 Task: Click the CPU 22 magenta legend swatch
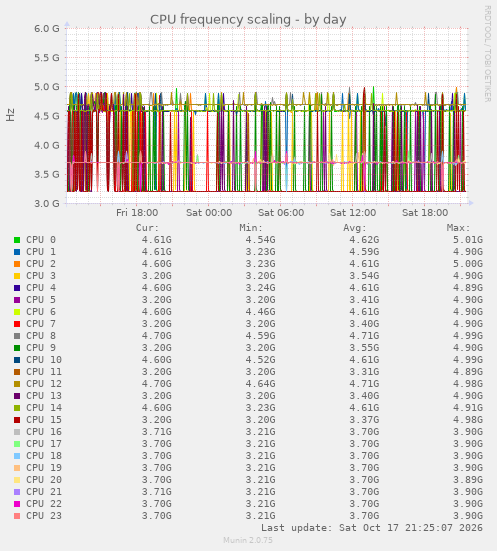17,504
